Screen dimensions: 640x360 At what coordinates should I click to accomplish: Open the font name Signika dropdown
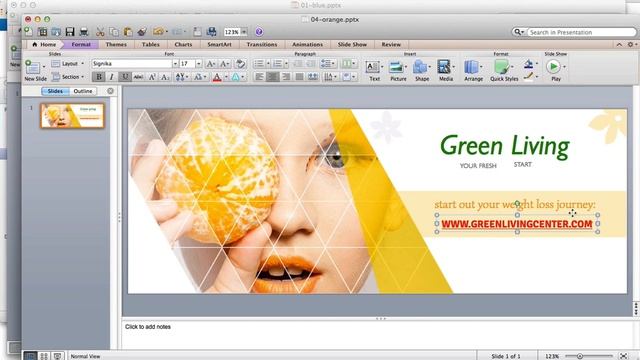pyautogui.click(x=175, y=64)
